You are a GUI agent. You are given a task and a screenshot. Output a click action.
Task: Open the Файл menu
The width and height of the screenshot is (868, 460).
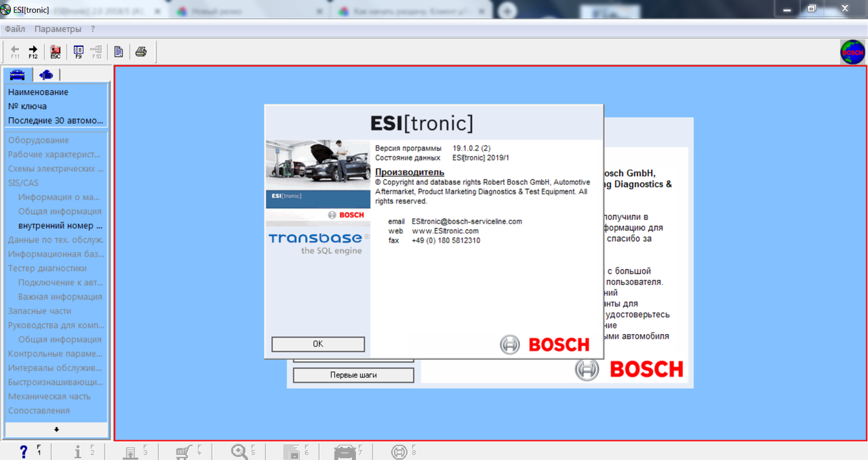click(x=15, y=29)
